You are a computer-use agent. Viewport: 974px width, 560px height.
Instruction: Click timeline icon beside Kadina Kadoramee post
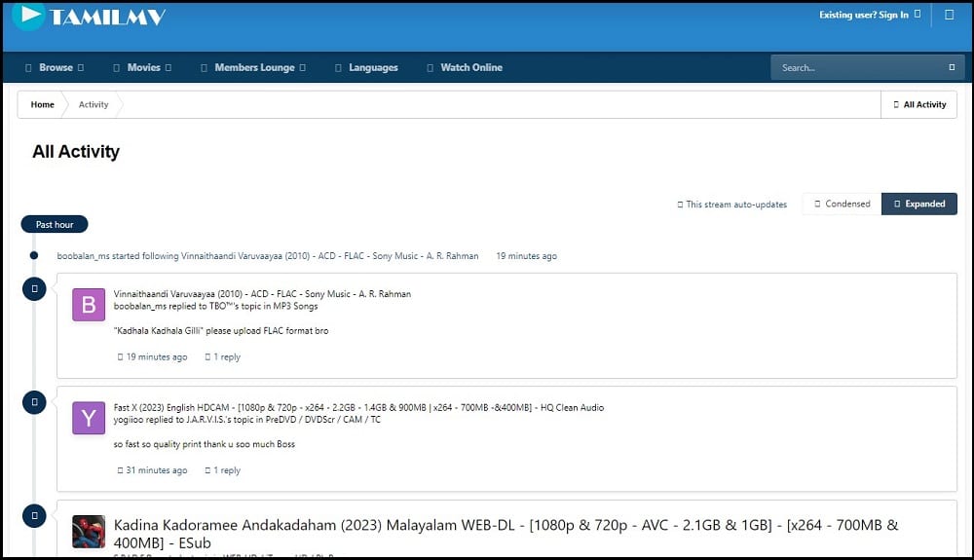pyautogui.click(x=34, y=516)
